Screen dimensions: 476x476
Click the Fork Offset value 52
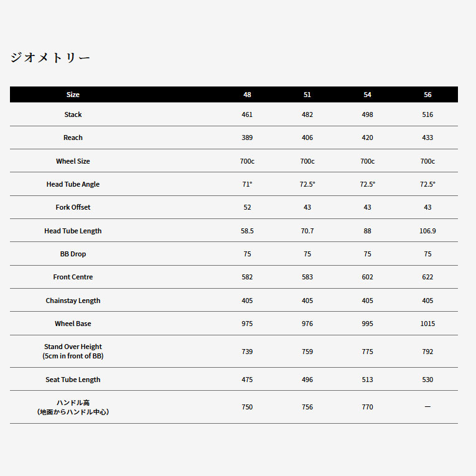coord(247,207)
